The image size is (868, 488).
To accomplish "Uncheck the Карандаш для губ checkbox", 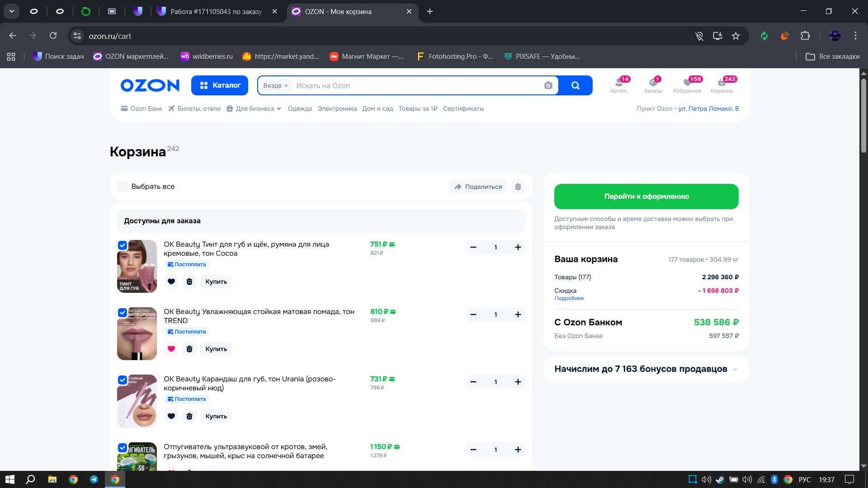I will coord(123,380).
